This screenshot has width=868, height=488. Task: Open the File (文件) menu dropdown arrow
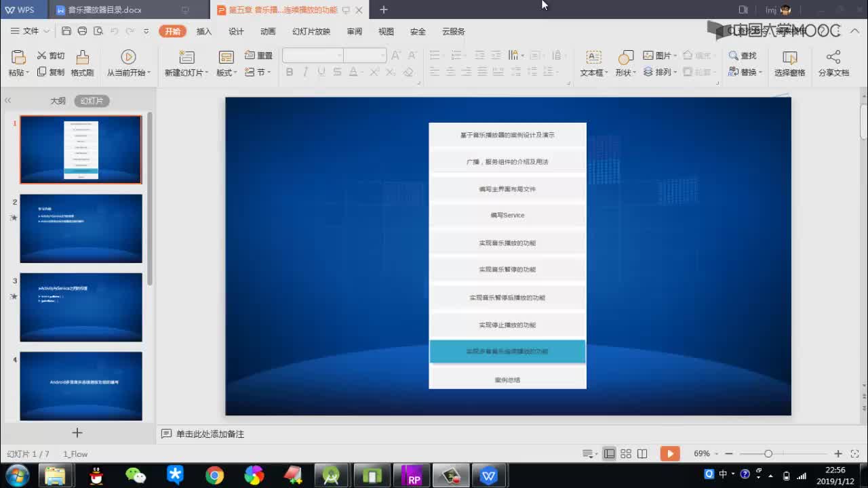point(47,31)
